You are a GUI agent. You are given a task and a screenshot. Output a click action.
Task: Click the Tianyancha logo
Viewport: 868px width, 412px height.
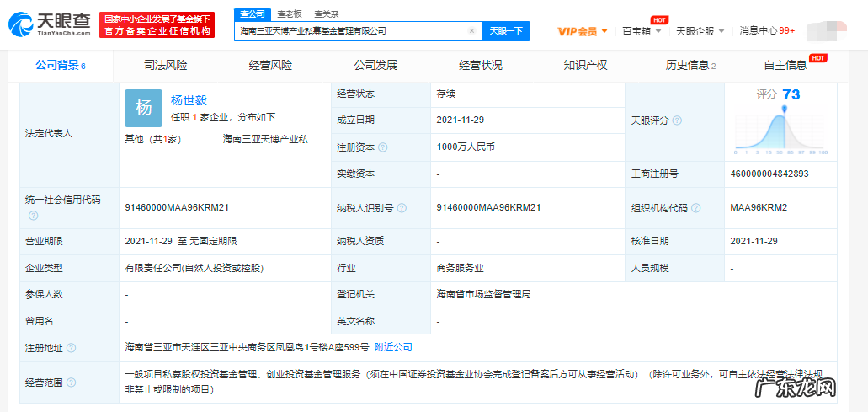(50, 25)
